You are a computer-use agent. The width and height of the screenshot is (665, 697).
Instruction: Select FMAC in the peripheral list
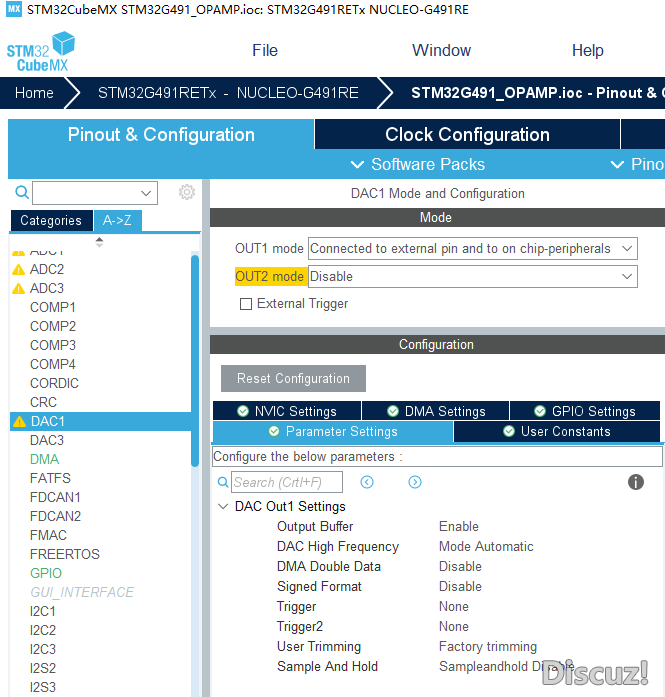pos(48,536)
